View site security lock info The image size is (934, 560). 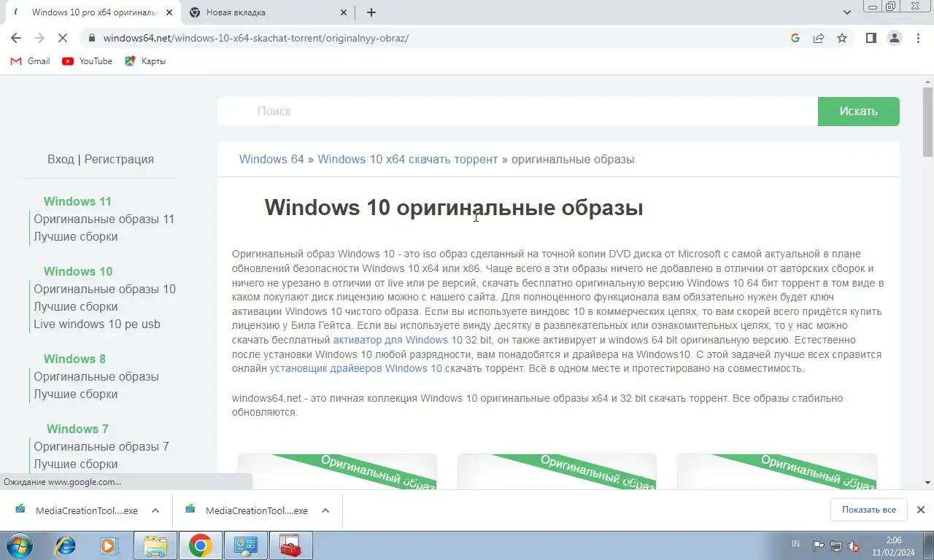click(x=91, y=38)
